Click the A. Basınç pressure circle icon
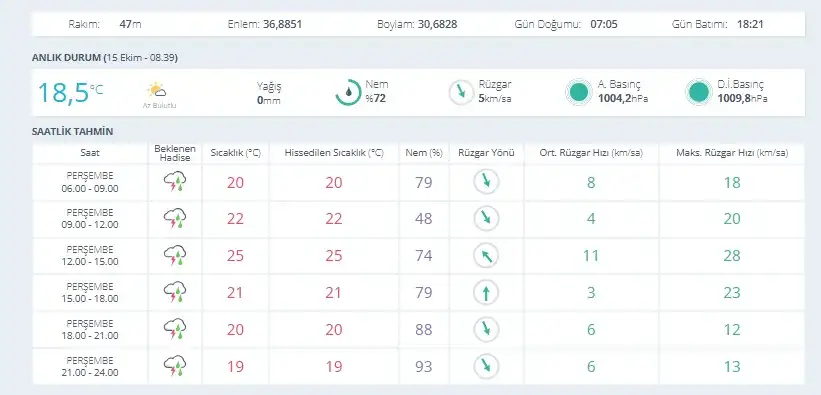 coord(579,92)
